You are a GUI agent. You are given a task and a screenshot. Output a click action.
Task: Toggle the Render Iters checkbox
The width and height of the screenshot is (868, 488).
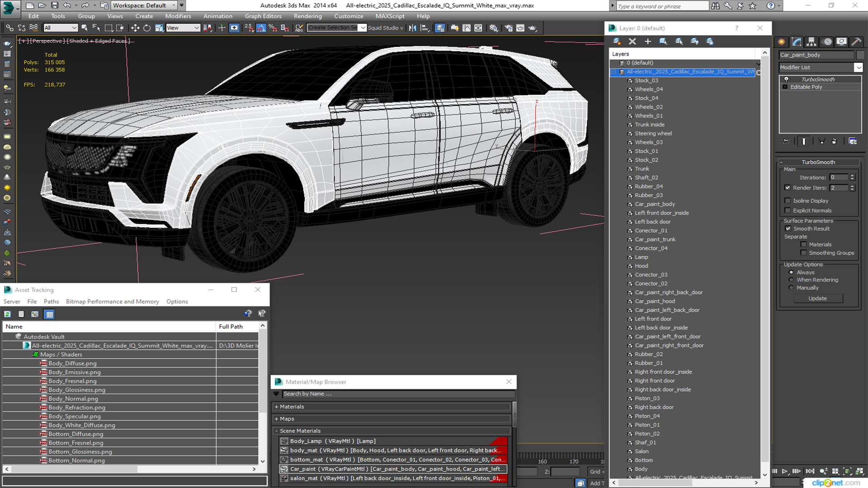pyautogui.click(x=788, y=188)
